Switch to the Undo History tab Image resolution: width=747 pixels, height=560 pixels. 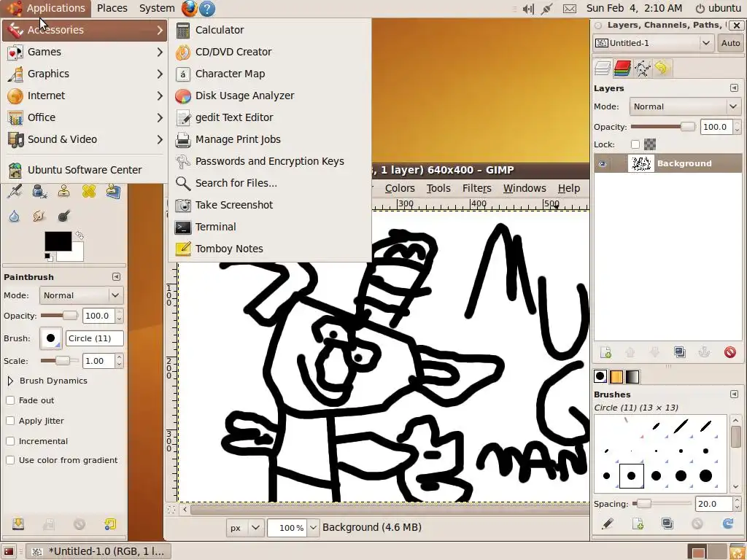(x=662, y=69)
